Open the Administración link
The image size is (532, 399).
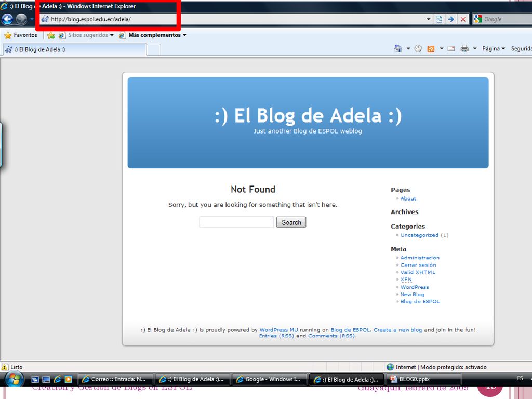point(420,258)
